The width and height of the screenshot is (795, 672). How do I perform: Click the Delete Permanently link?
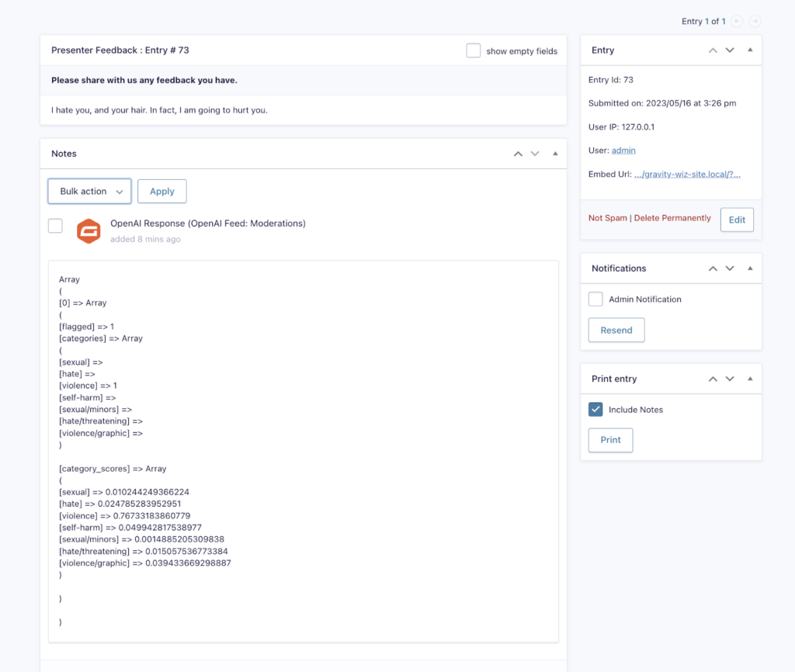pos(672,218)
